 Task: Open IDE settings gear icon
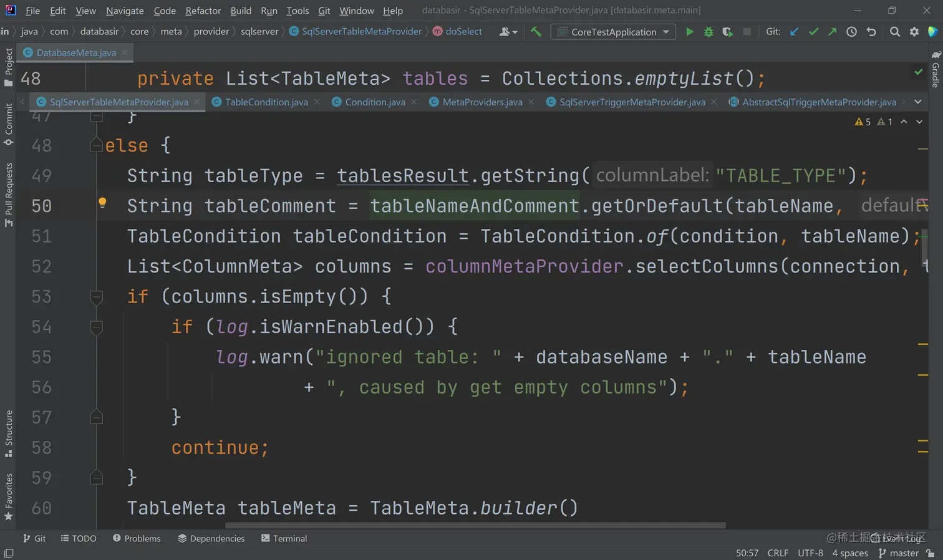914,32
